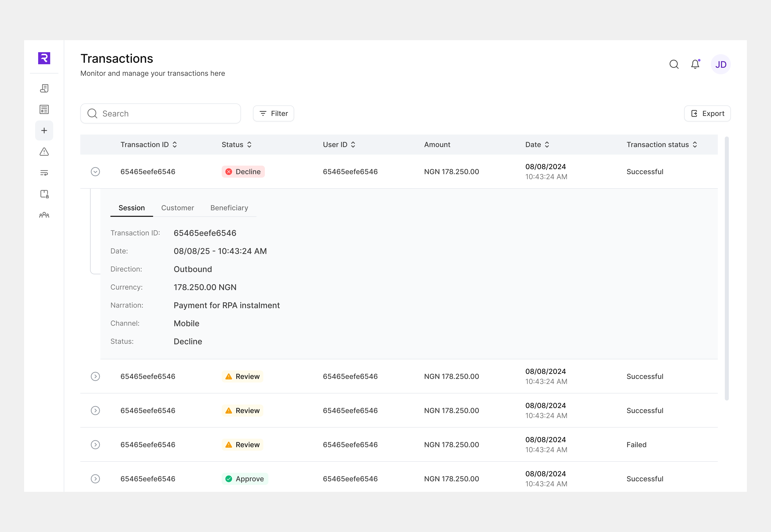Switch to the Beneficiary tab
This screenshot has width=771, height=532.
click(x=229, y=208)
